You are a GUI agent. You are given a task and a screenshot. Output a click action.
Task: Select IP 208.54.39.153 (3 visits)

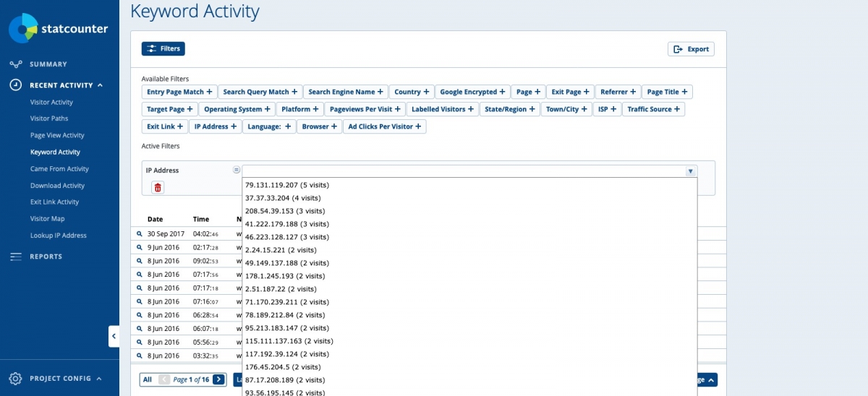click(469, 210)
